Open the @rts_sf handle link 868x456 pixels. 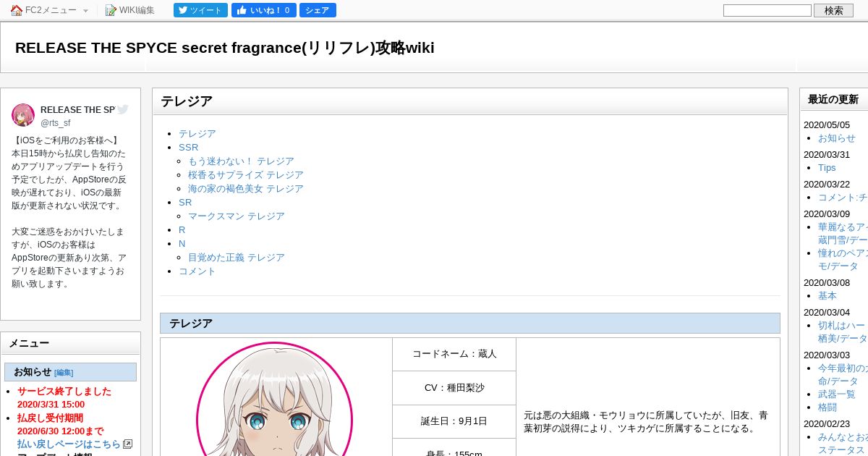[56, 123]
